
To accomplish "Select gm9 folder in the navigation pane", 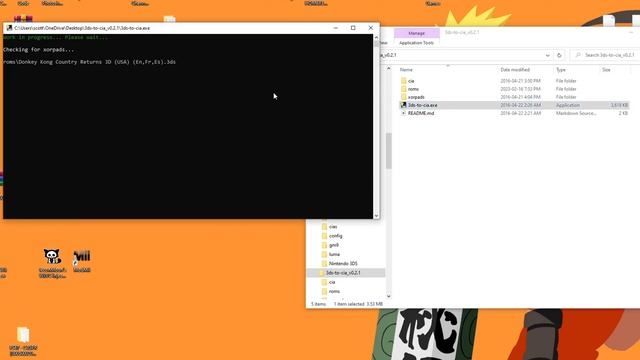I will click(x=333, y=245).
